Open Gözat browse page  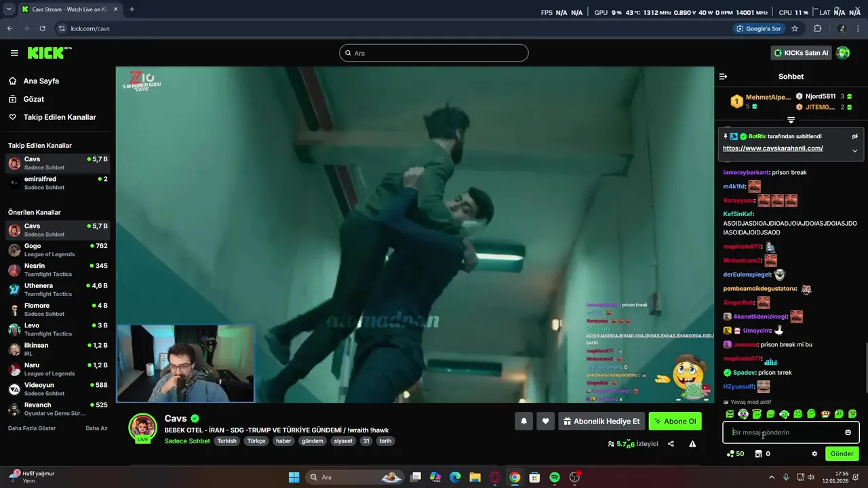tap(33, 99)
